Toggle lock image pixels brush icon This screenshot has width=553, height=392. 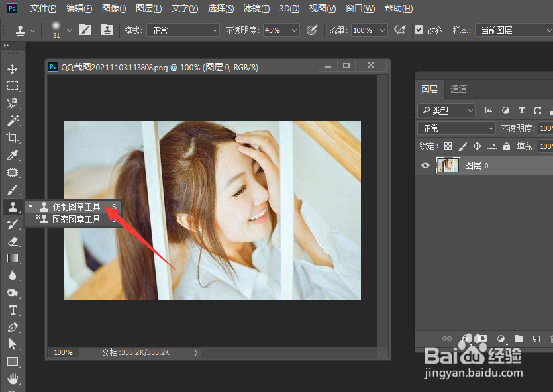(x=462, y=146)
